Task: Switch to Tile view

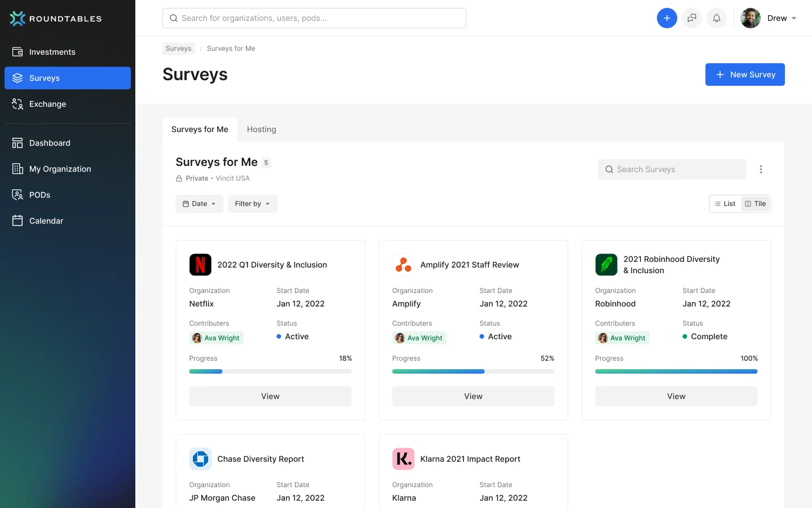Action: [x=756, y=204]
